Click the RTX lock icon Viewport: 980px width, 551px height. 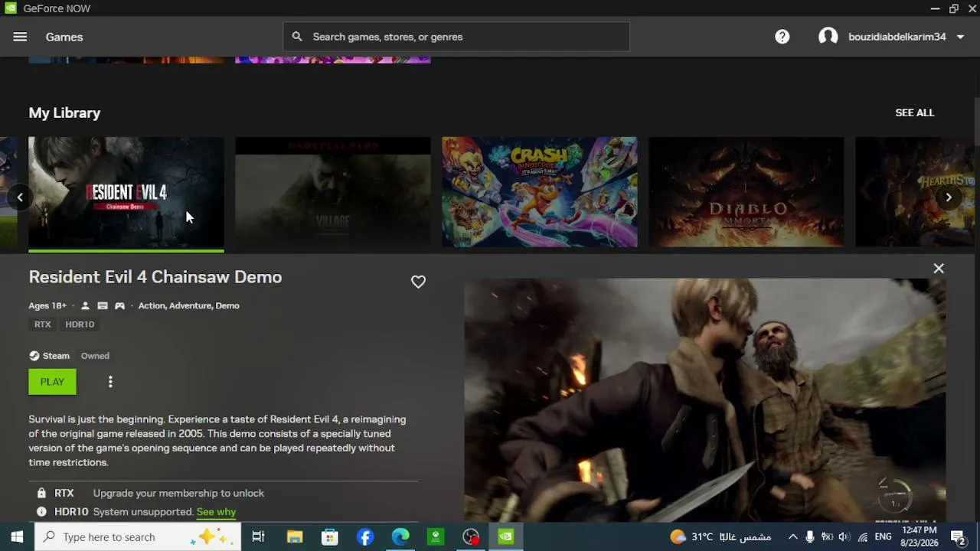coord(41,494)
